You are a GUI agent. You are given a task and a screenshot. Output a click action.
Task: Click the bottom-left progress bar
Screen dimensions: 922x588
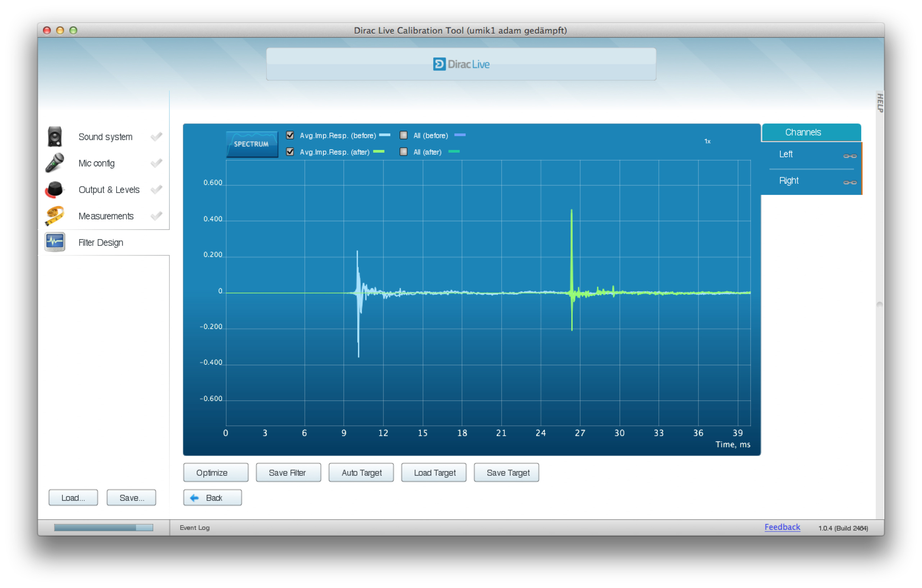103,528
